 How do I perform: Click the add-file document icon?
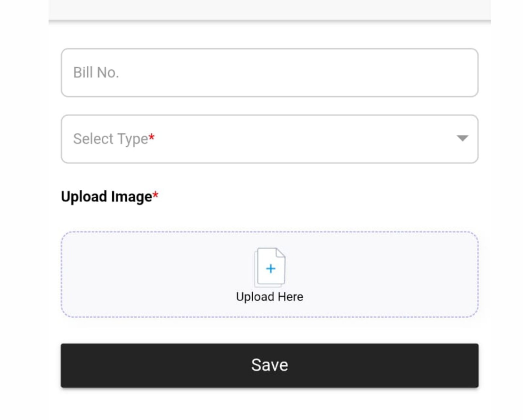coord(270,267)
